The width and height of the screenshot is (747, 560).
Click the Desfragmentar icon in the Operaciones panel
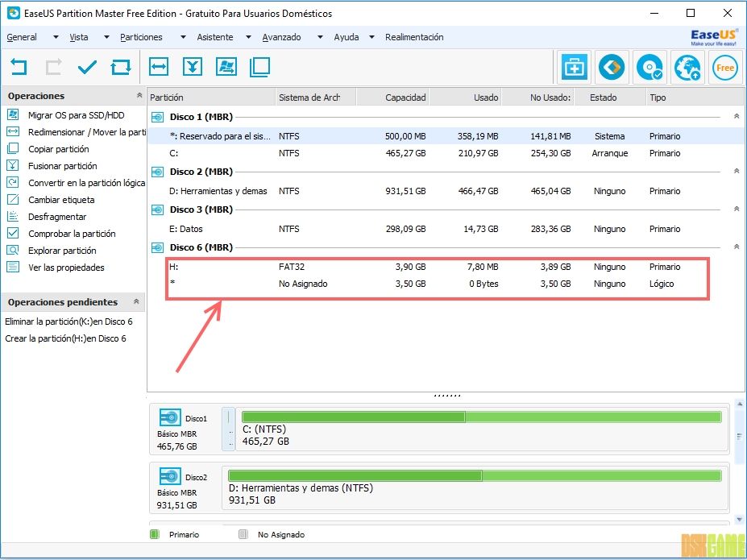[13, 217]
